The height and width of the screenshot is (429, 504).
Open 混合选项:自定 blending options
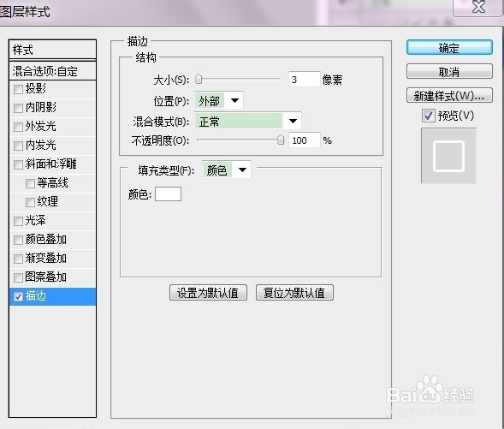point(53,71)
